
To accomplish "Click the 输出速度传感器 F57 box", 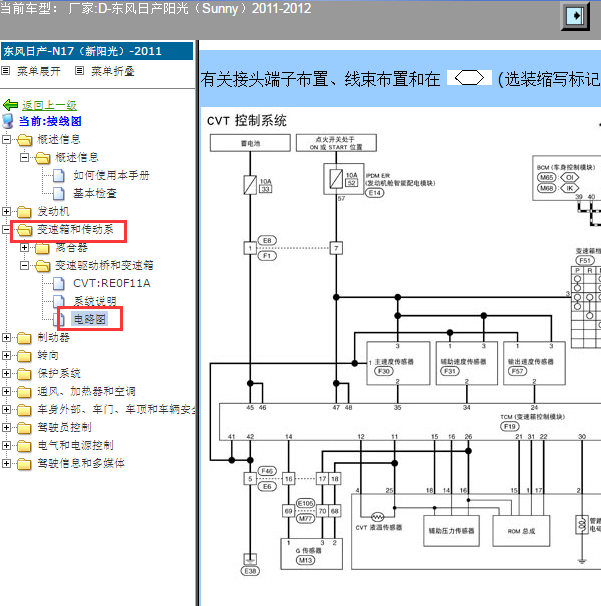I will click(534, 363).
